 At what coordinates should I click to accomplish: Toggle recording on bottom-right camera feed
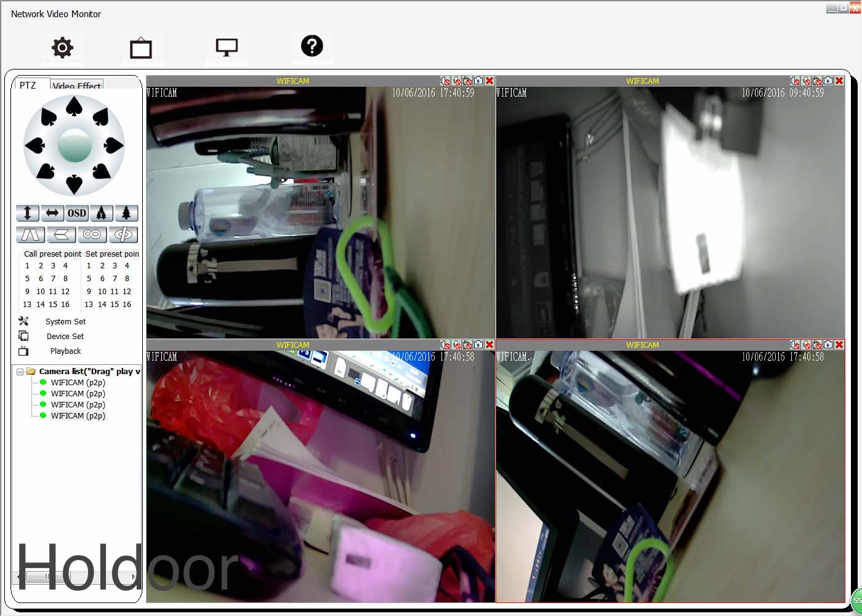coord(817,345)
